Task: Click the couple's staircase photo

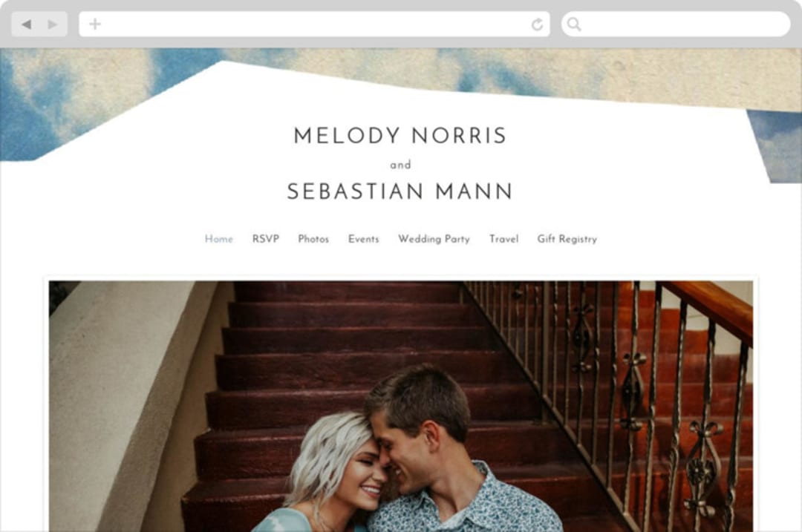Action: click(x=400, y=407)
